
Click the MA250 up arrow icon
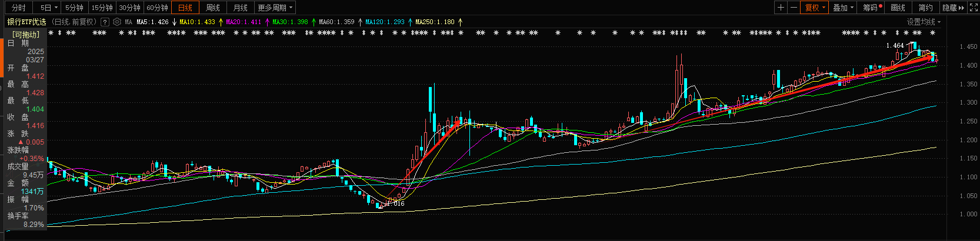[x=460, y=22]
